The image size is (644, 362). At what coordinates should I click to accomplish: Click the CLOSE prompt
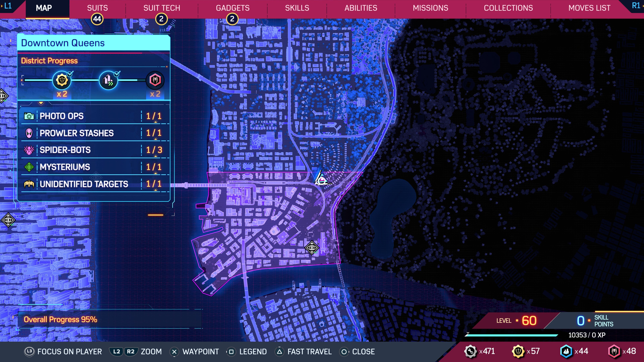(363, 352)
